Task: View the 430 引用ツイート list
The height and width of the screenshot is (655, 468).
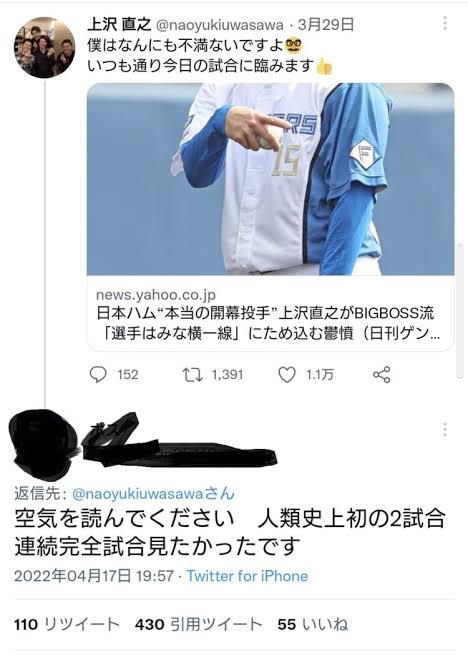Action: [198, 625]
